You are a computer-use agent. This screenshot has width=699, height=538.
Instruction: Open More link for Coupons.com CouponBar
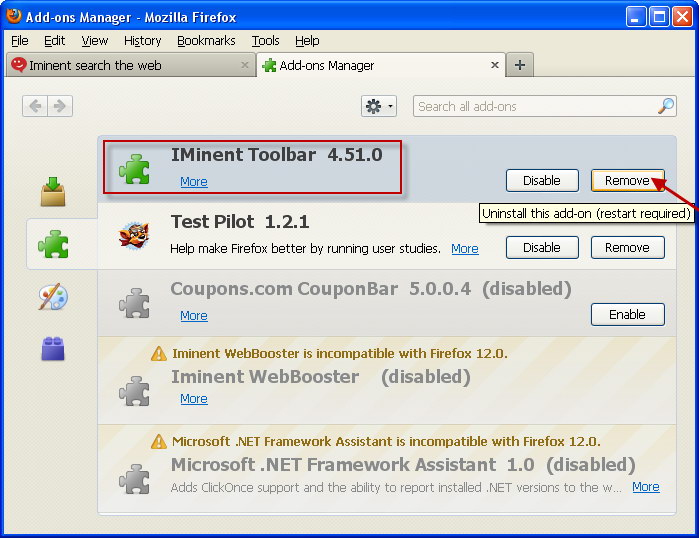coord(194,316)
